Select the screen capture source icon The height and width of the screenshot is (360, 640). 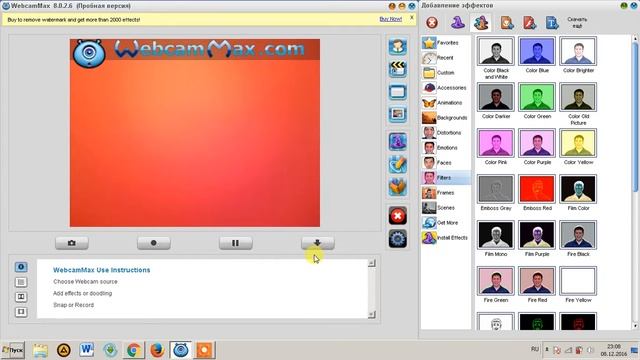(398, 92)
